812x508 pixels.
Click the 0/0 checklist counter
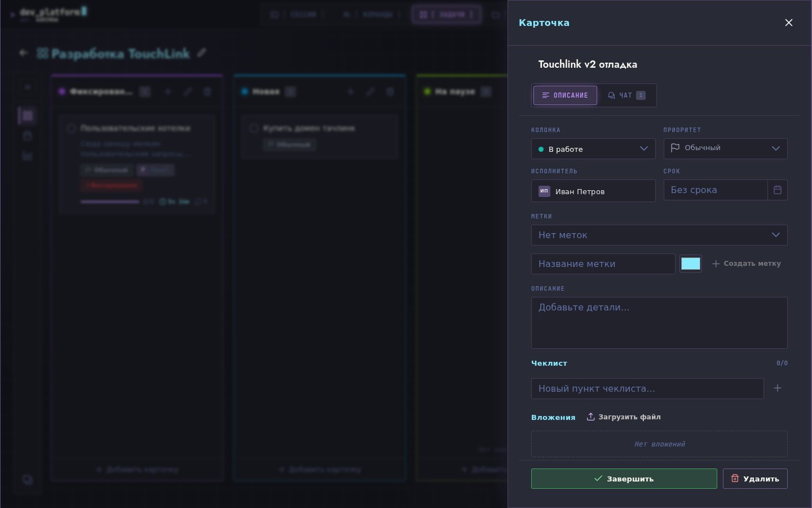tap(782, 363)
